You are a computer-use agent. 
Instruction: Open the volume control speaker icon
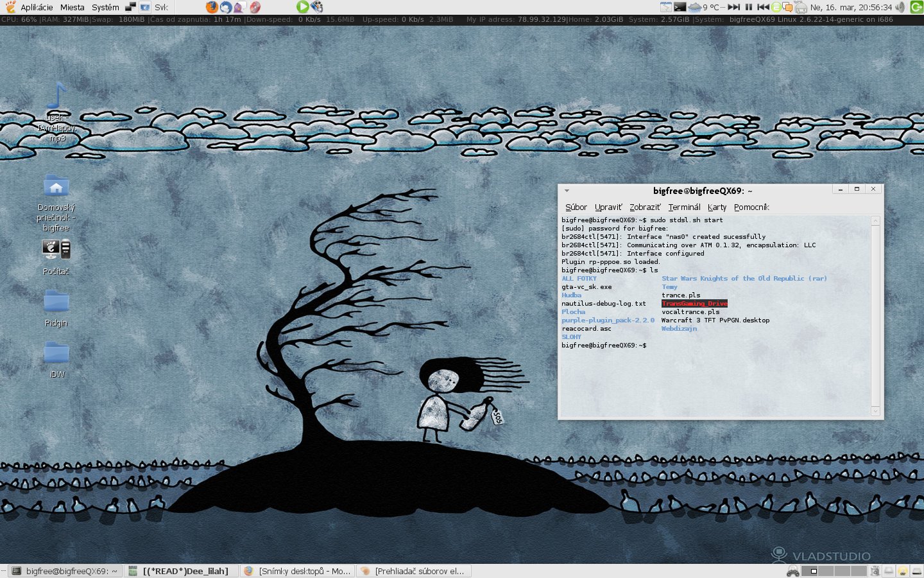click(x=900, y=7)
